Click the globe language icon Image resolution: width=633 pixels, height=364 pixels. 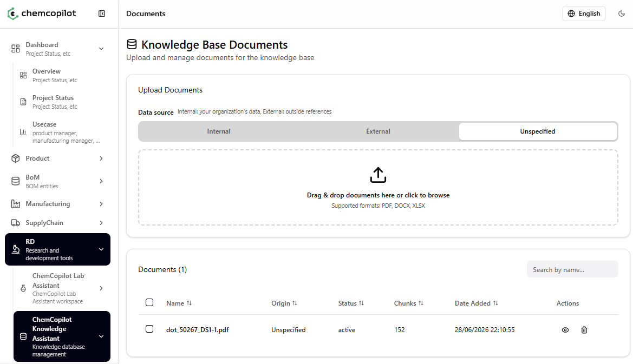point(571,14)
